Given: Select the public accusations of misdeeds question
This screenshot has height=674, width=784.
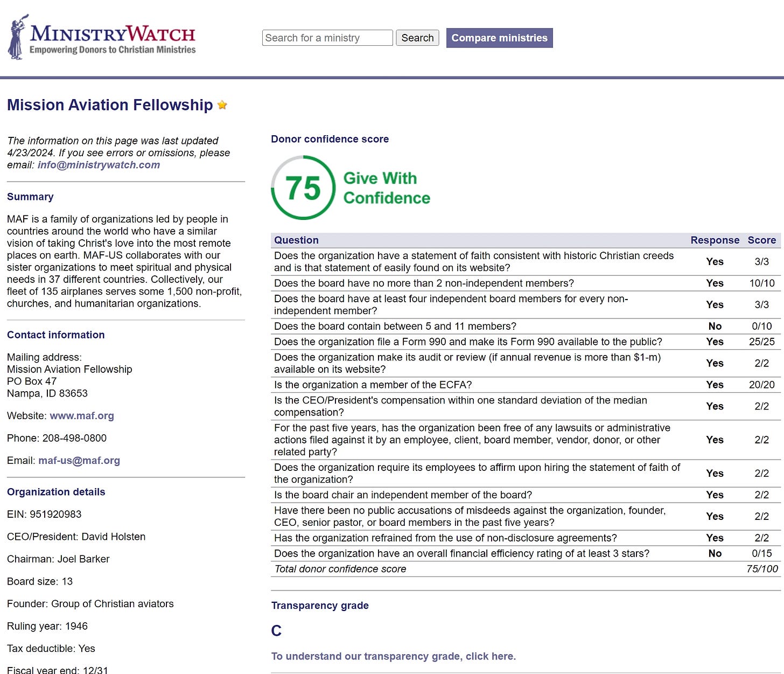Looking at the screenshot, I should (x=470, y=517).
